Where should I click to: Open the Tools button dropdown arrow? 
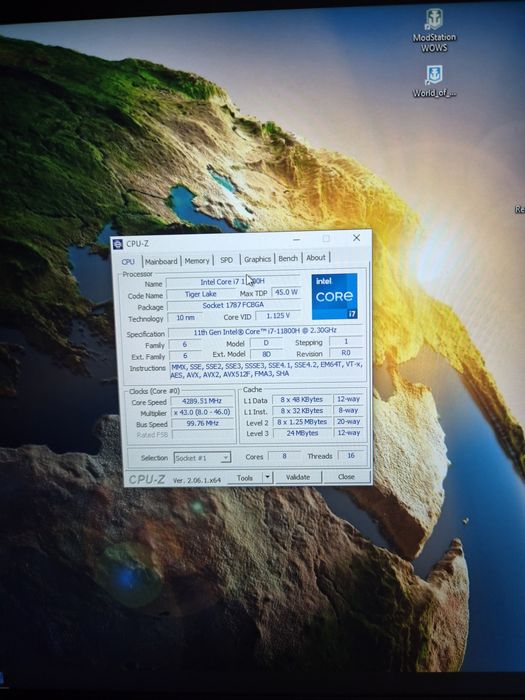(267, 477)
